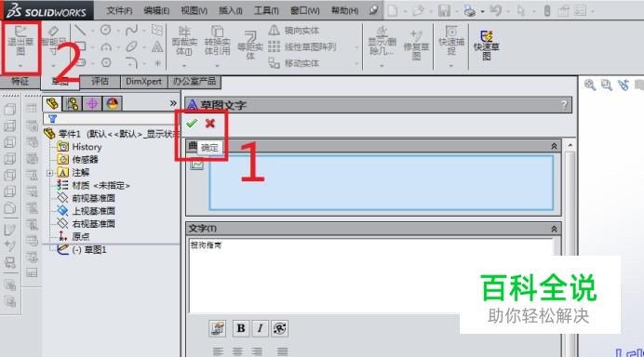Click the Zoom to Area view icon
The height and width of the screenshot is (357, 644).
coord(606,85)
